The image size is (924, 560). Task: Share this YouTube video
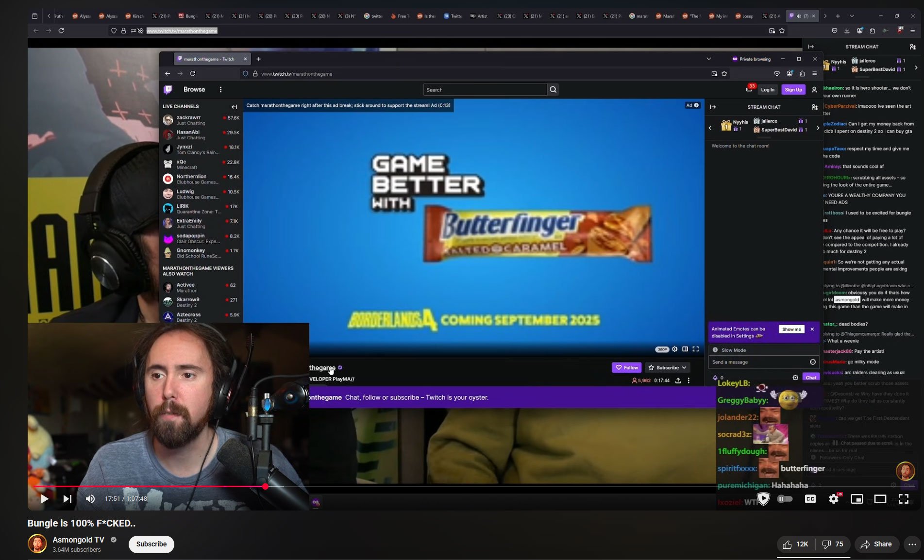[876, 544]
